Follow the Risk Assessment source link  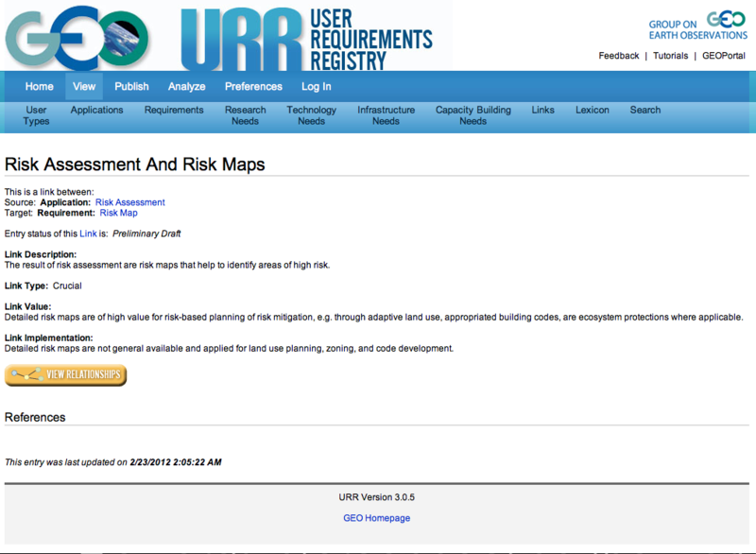pos(129,202)
